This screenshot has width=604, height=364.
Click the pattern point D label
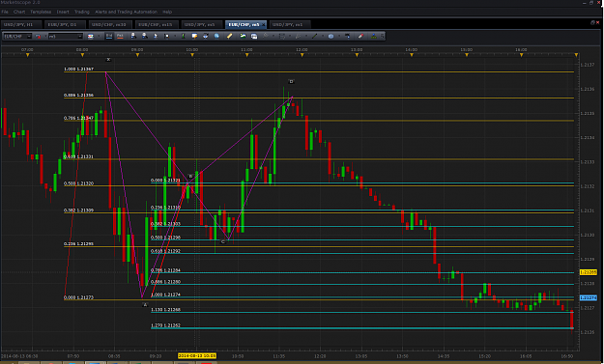(291, 81)
